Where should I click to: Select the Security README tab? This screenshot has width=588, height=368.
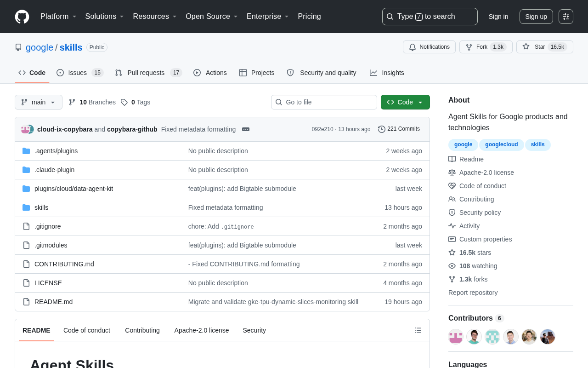click(254, 330)
